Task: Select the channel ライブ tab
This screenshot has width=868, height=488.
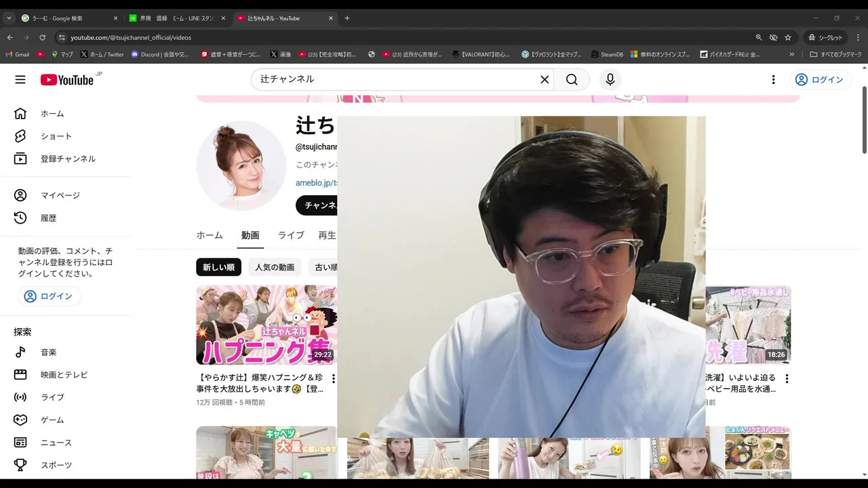Action: pyautogui.click(x=291, y=235)
